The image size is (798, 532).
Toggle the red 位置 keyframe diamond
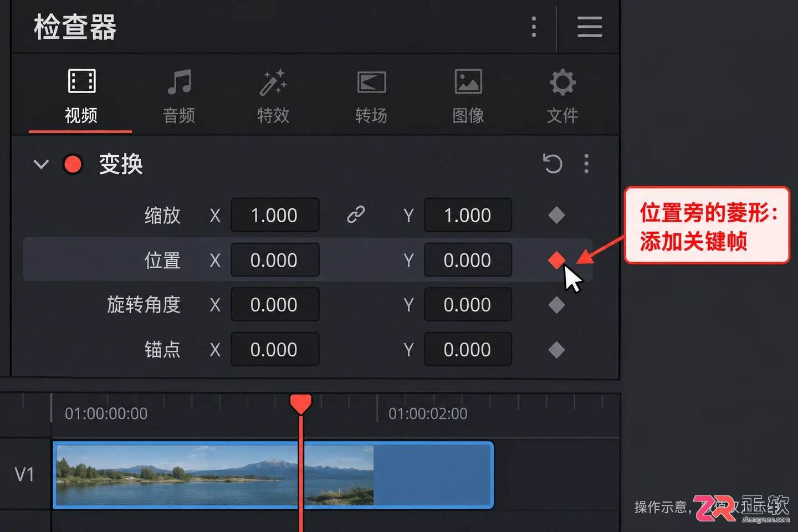[x=556, y=260]
